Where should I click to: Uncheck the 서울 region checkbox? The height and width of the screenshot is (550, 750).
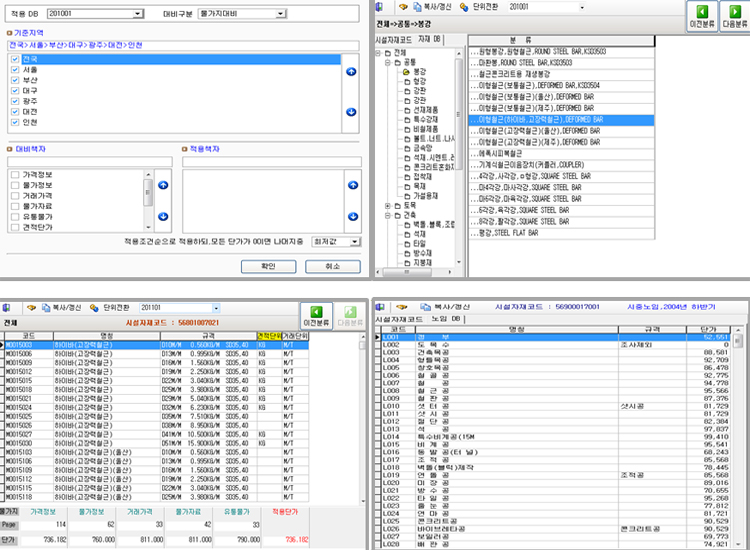13,70
